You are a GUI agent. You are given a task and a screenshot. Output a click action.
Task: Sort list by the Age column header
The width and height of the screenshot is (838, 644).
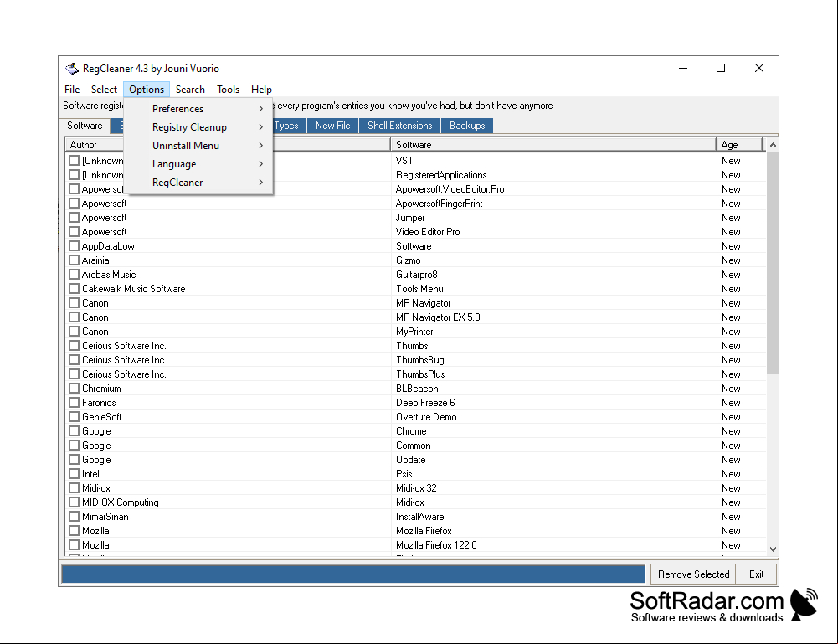coord(739,145)
